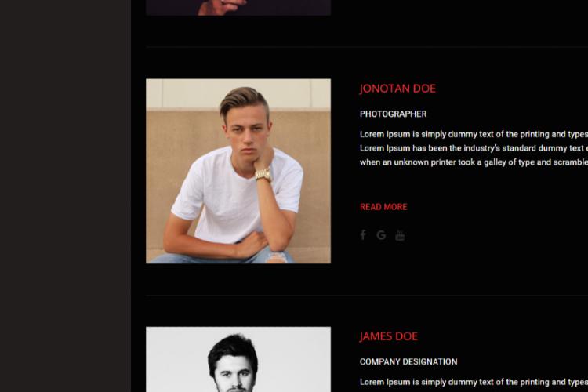Viewport: 588px width, 392px height.
Task: Open the JAMES DOE name heading
Action: (389, 336)
